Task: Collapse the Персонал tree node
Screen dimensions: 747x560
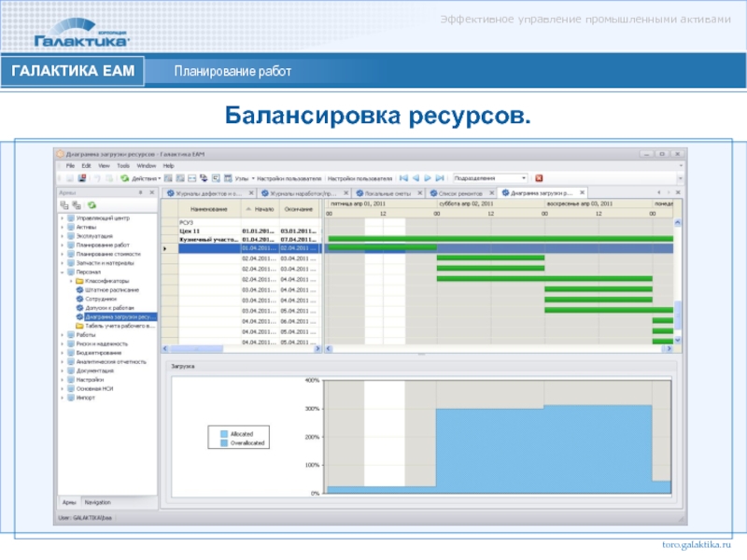Action: point(63,272)
